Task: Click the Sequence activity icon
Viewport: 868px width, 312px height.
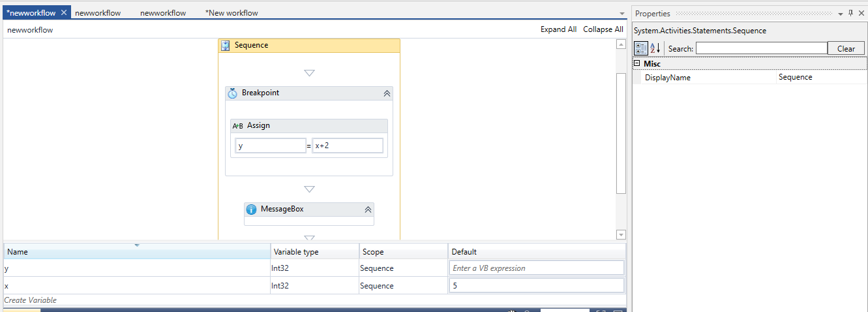Action: tap(226, 46)
